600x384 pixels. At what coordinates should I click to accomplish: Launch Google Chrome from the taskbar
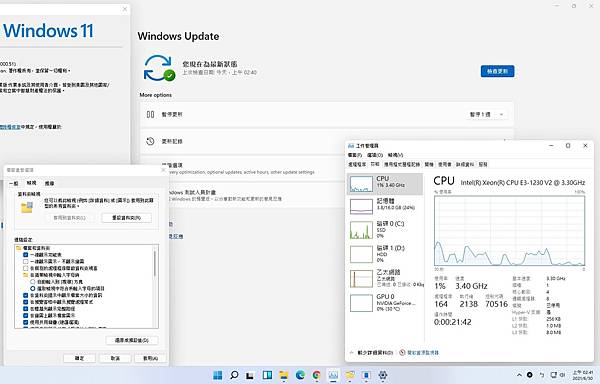coord(316,375)
